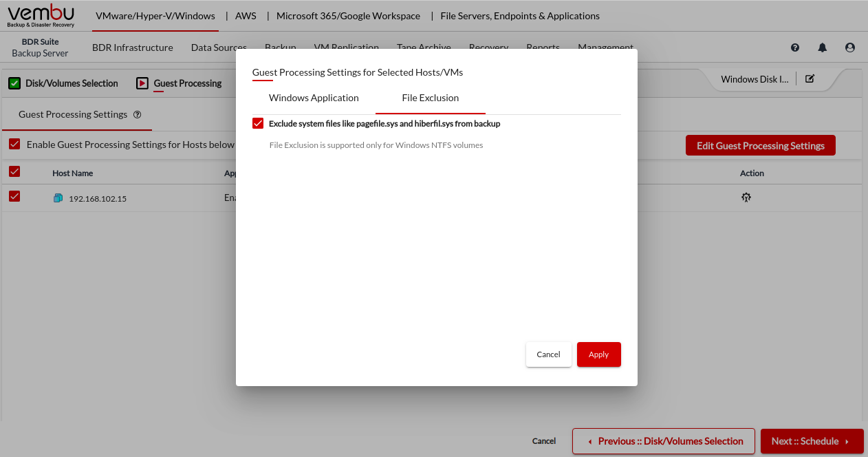The image size is (868, 457).
Task: Go to Next :: Schedule step
Action: pyautogui.click(x=811, y=441)
